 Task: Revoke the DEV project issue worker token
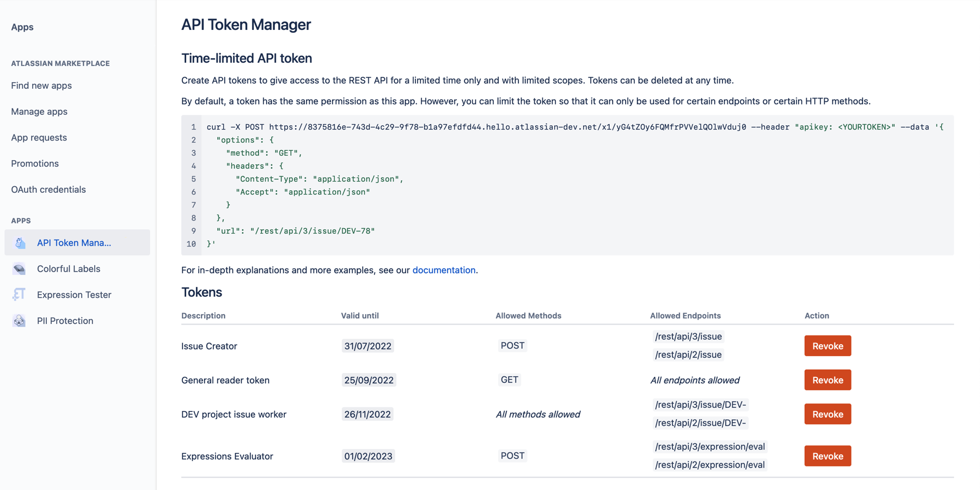pyautogui.click(x=827, y=414)
